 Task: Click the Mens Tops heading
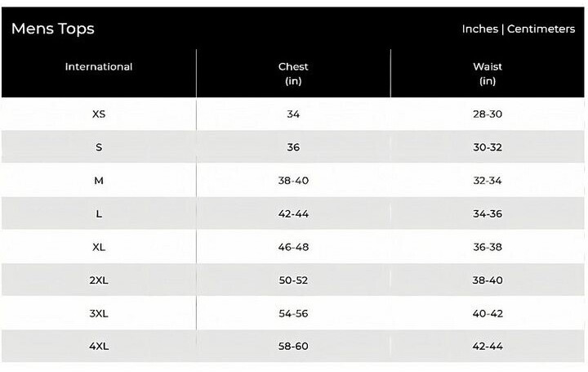click(53, 29)
